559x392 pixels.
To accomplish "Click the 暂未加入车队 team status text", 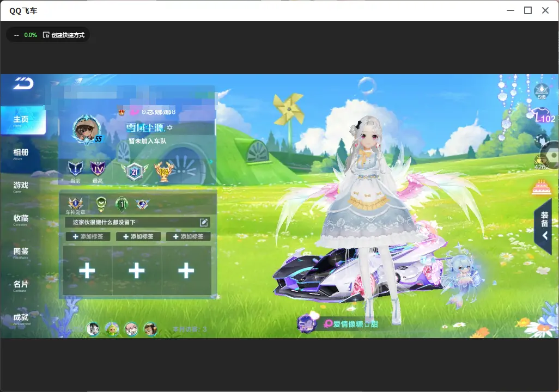I will (147, 141).
